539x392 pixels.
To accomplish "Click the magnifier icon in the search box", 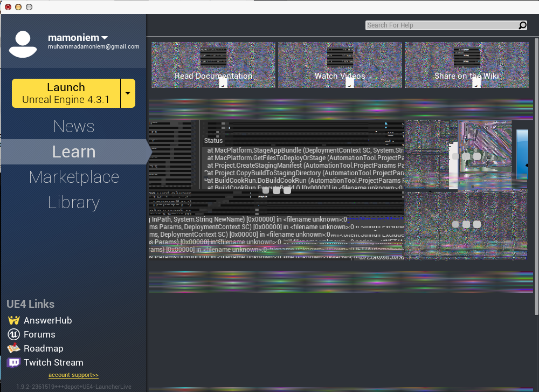I will 522,25.
